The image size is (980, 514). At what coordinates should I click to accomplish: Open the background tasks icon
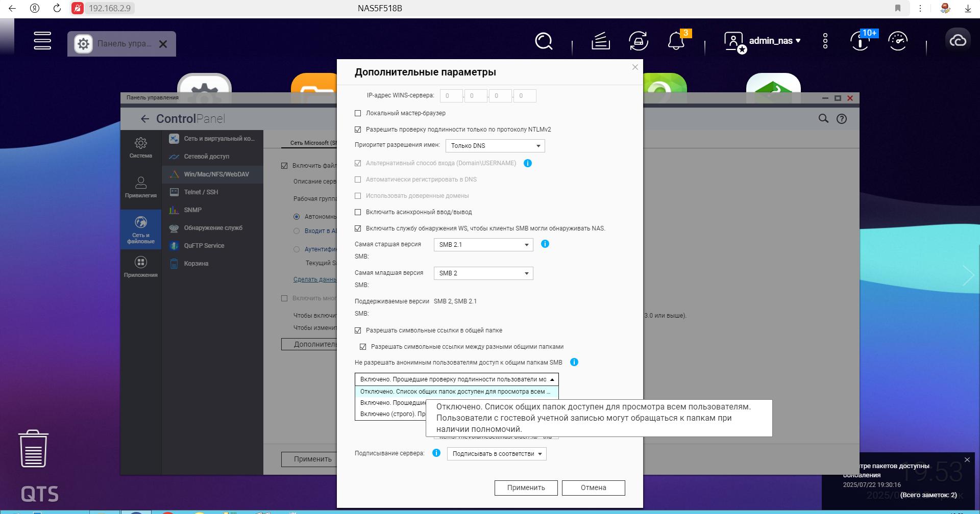[601, 41]
